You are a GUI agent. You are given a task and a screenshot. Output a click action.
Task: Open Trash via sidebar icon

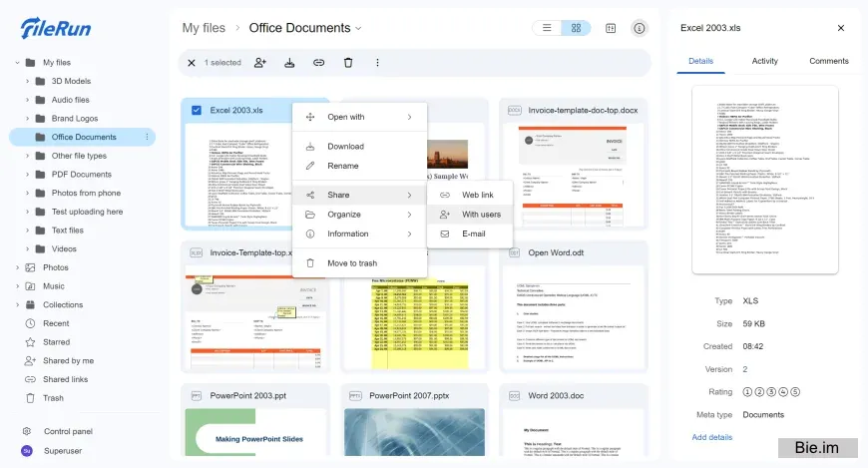(x=31, y=398)
